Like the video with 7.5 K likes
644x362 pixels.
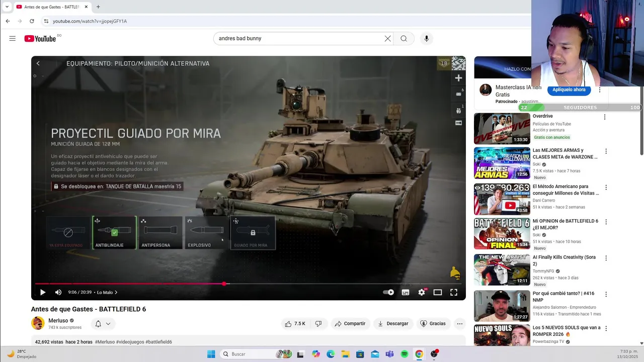[295, 324]
